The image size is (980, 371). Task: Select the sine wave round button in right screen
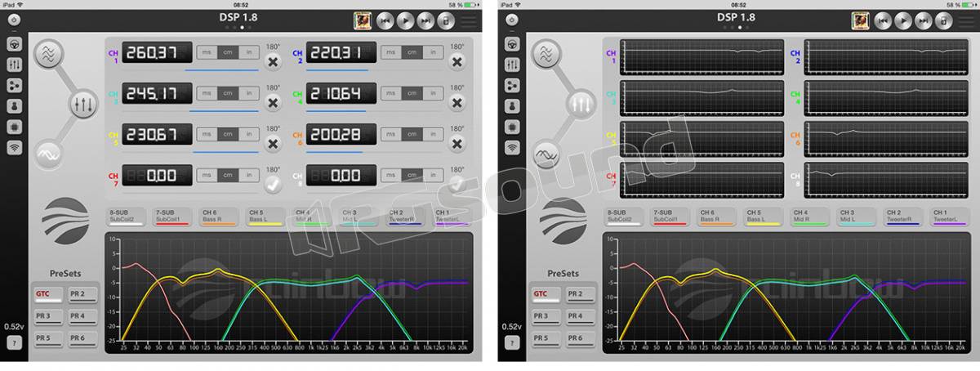546,154
